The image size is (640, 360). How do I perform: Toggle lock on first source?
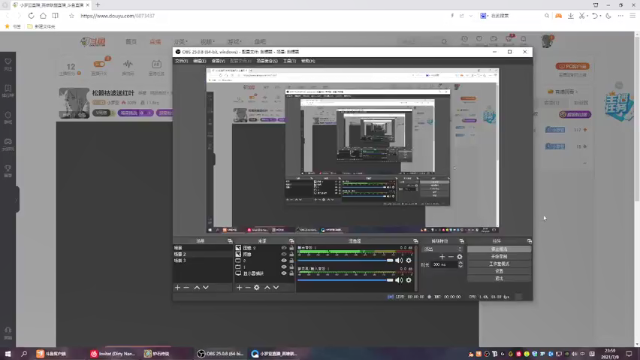(x=291, y=248)
